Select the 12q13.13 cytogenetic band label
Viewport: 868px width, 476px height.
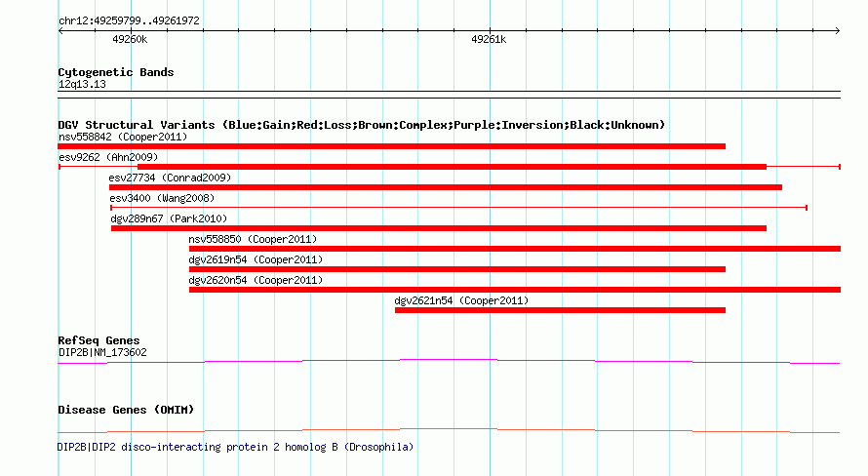coord(82,84)
